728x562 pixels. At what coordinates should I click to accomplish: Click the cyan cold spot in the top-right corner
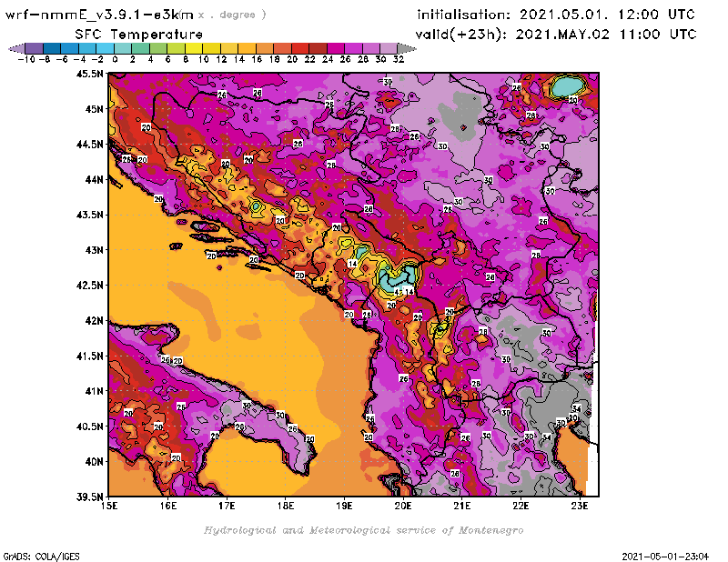(x=568, y=87)
